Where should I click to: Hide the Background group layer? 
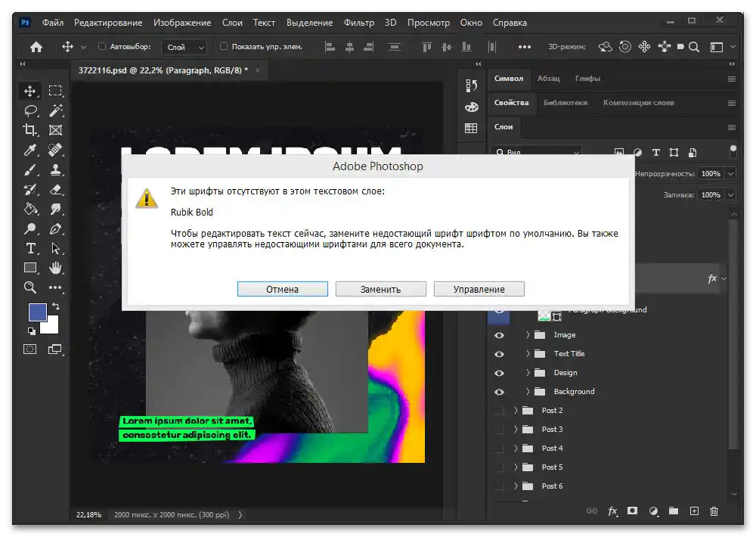[500, 392]
